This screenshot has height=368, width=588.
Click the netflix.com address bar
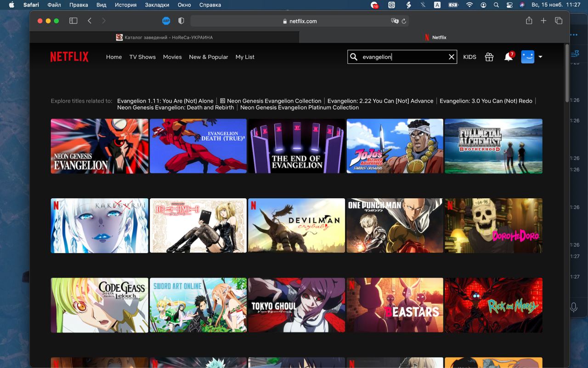(300, 21)
